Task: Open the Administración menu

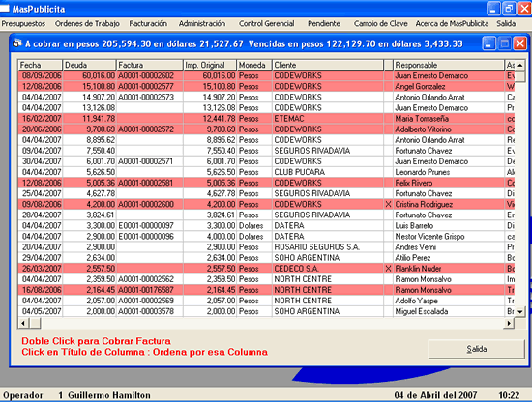Action: pyautogui.click(x=202, y=24)
